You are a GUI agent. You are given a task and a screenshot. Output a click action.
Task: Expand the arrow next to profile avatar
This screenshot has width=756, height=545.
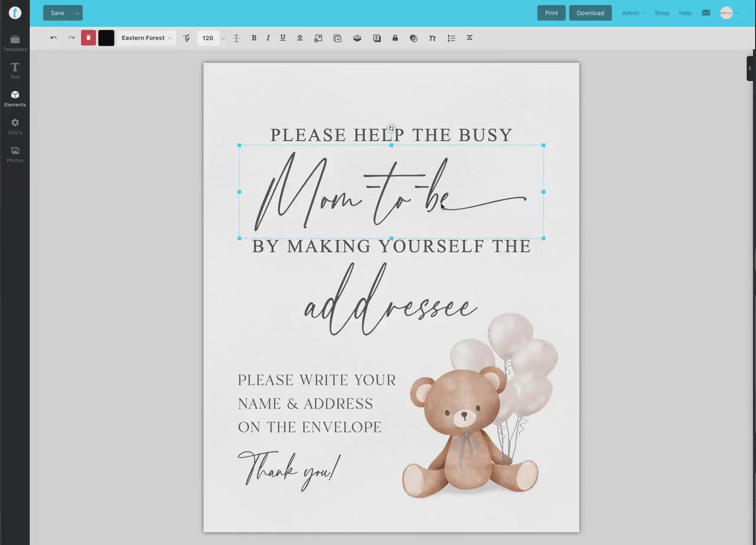[x=737, y=13]
